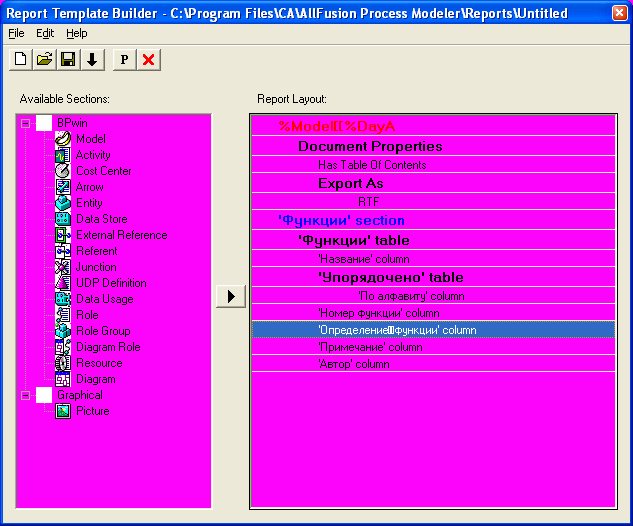Click the red X delete toolbar button
The width and height of the screenshot is (633, 526).
149,60
